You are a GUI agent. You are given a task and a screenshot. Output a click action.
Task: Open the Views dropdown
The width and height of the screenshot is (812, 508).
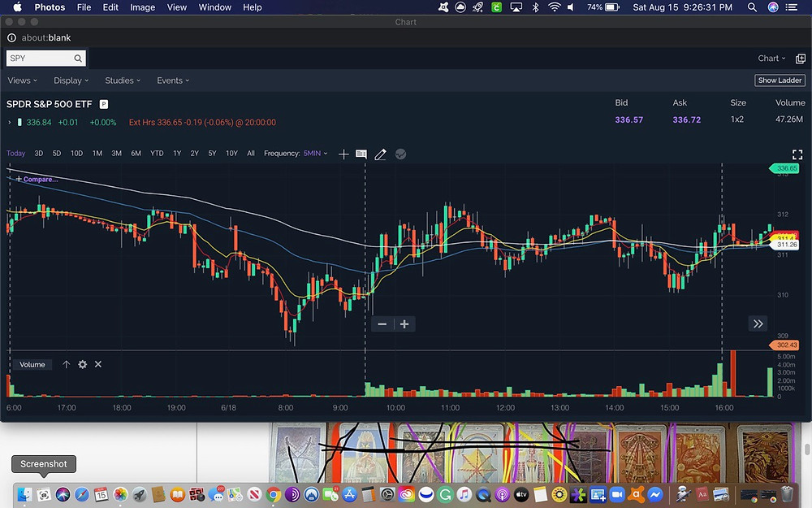point(22,80)
